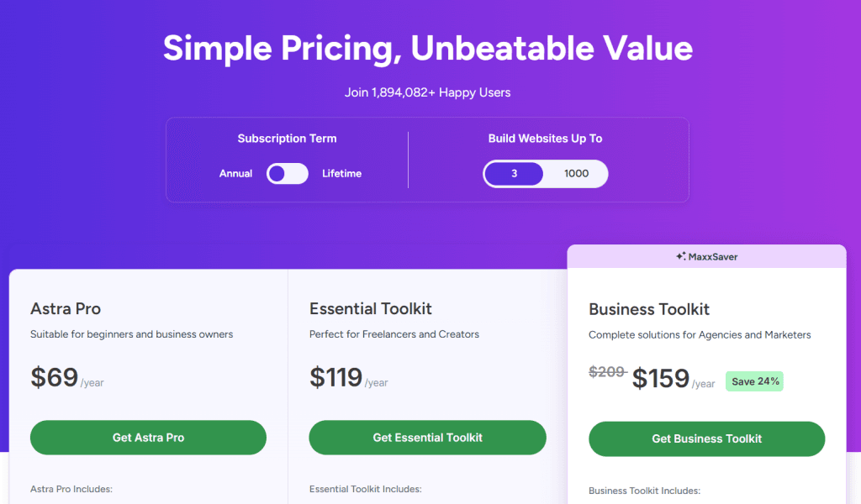
Task: Click the crossed-out $209 price
Action: click(x=607, y=372)
